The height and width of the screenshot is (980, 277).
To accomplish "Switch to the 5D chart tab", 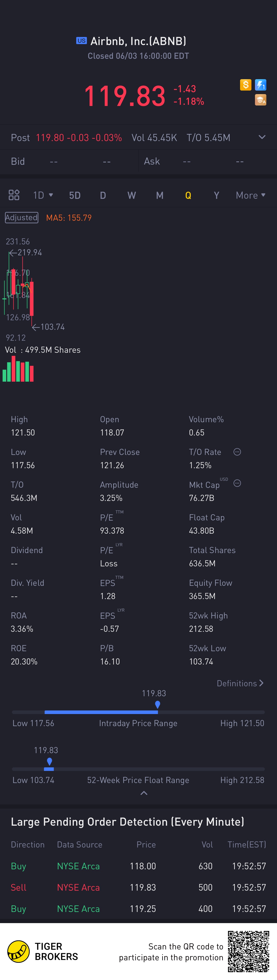I will pyautogui.click(x=75, y=196).
